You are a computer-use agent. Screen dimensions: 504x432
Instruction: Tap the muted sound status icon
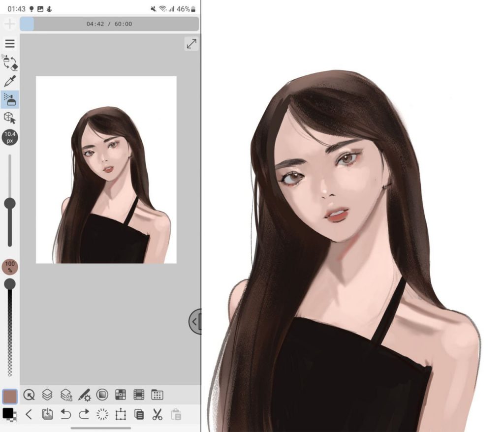click(x=154, y=9)
